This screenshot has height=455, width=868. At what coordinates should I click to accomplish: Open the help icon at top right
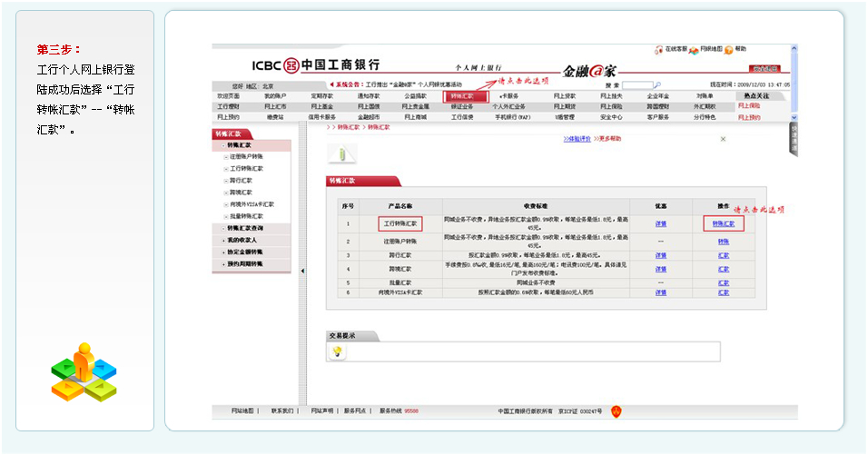[x=728, y=50]
